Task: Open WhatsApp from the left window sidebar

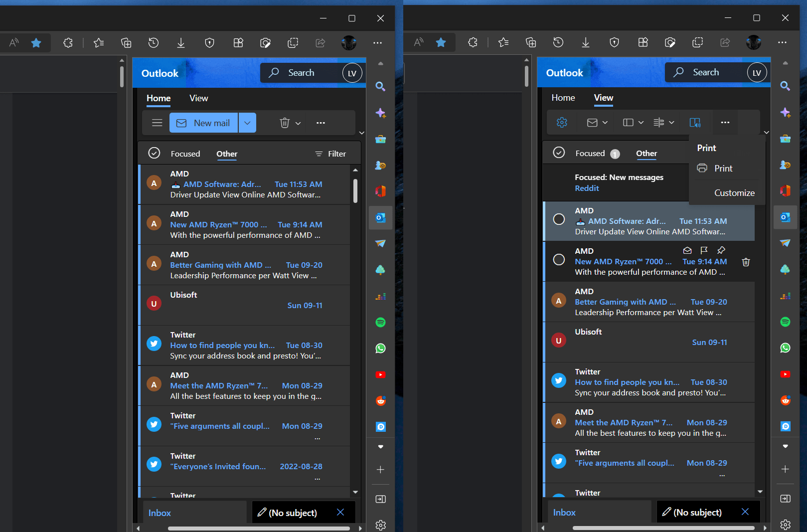Action: pos(380,349)
